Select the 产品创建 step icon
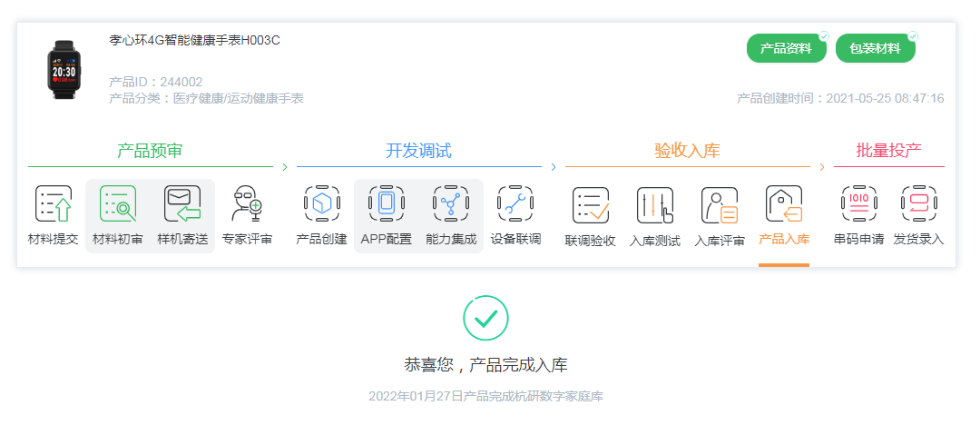The height and width of the screenshot is (425, 980). (x=321, y=203)
